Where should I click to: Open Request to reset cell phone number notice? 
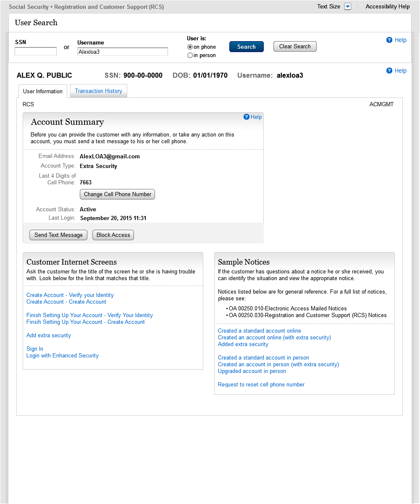point(261,385)
